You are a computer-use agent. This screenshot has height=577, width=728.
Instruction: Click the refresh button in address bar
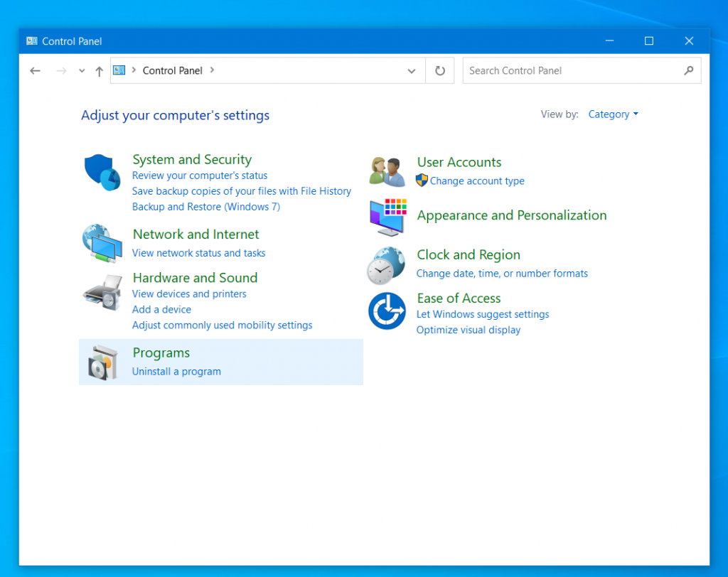click(x=439, y=70)
